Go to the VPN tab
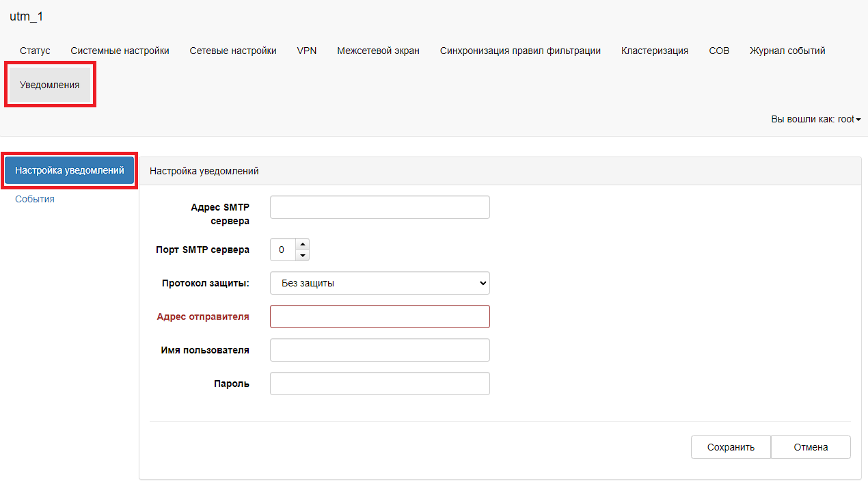The width and height of the screenshot is (868, 484). 307,51
